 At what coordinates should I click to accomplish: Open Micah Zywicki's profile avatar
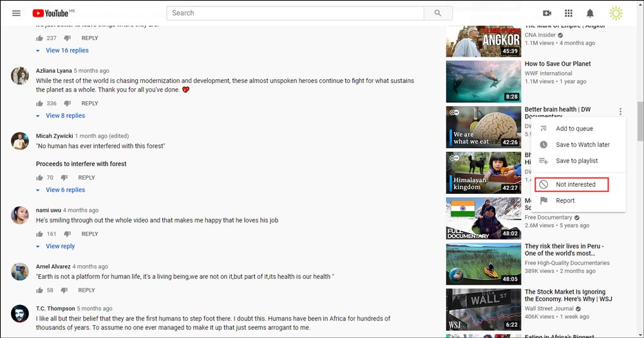point(20,141)
